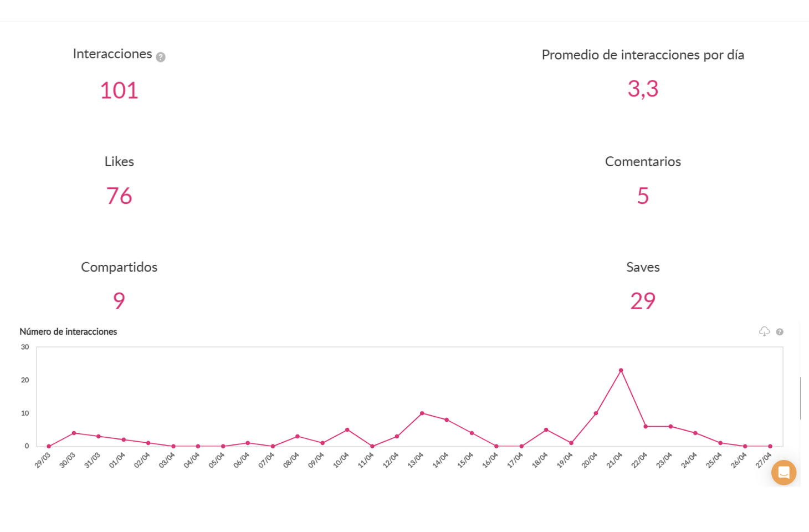Download chart using the cloud icon
The image size is (809, 532).
(x=764, y=331)
